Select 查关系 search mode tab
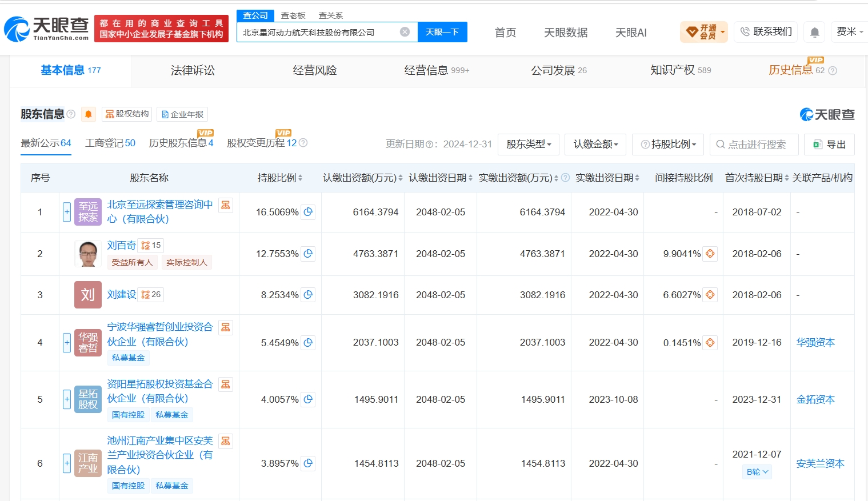The width and height of the screenshot is (868, 501). click(331, 15)
